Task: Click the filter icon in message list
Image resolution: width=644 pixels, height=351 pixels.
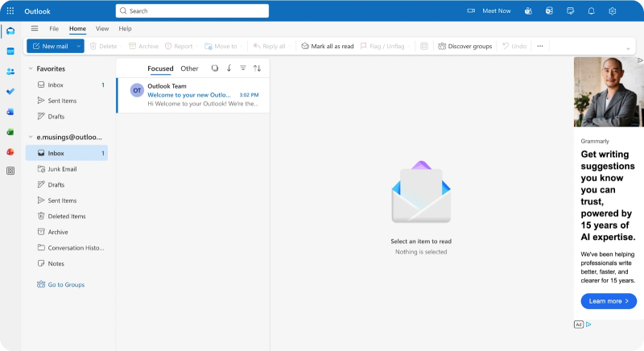Action: click(x=243, y=68)
